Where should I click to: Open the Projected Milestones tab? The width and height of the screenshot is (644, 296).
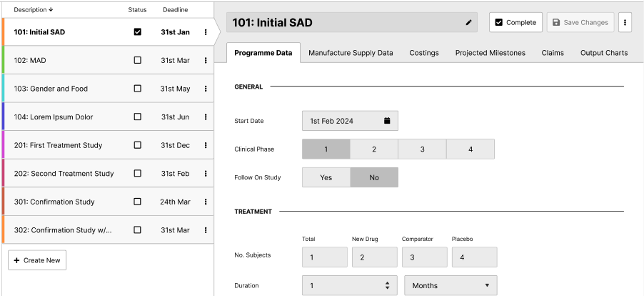tap(490, 53)
